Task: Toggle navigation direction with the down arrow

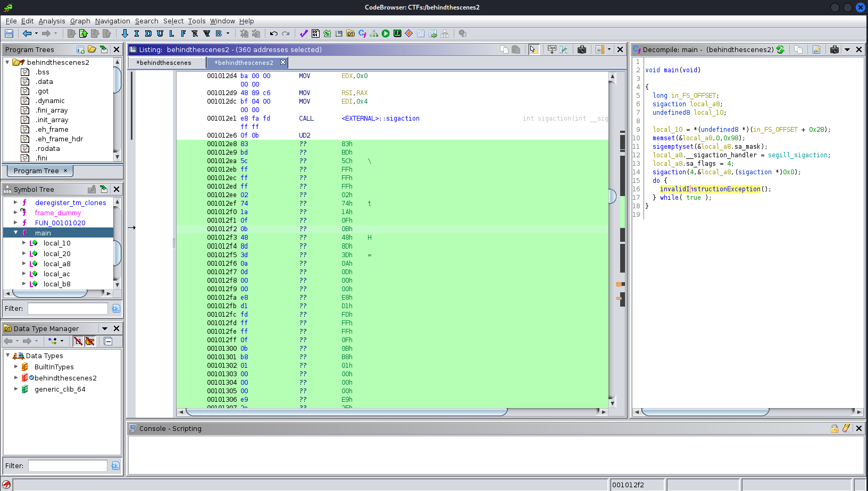Action: (125, 33)
